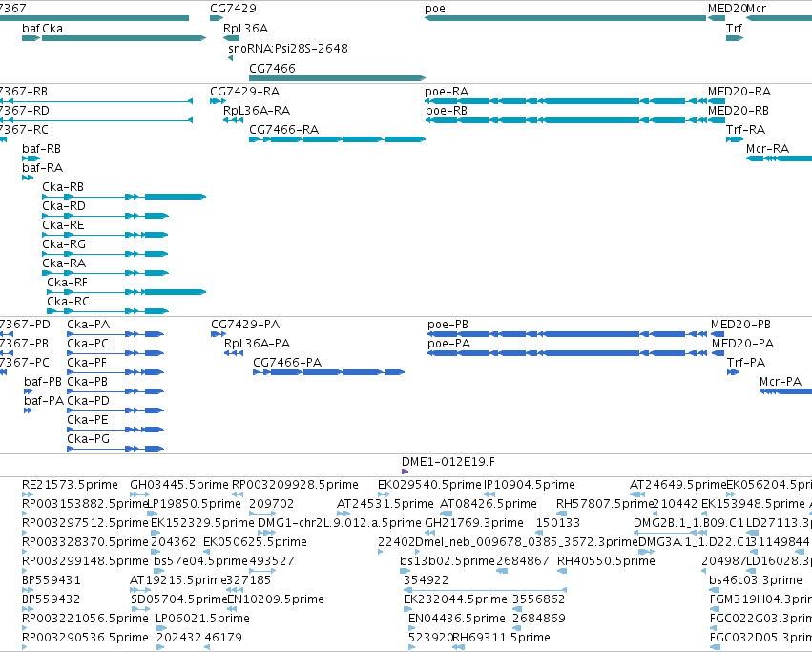Click the poe-PB protein label
This screenshot has width=812, height=652.
[448, 325]
